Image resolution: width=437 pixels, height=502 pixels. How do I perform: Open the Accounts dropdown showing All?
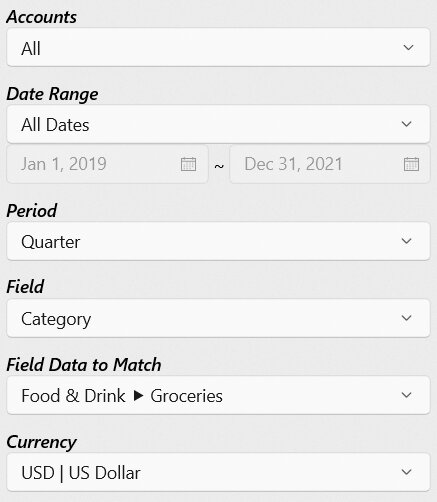[218, 47]
